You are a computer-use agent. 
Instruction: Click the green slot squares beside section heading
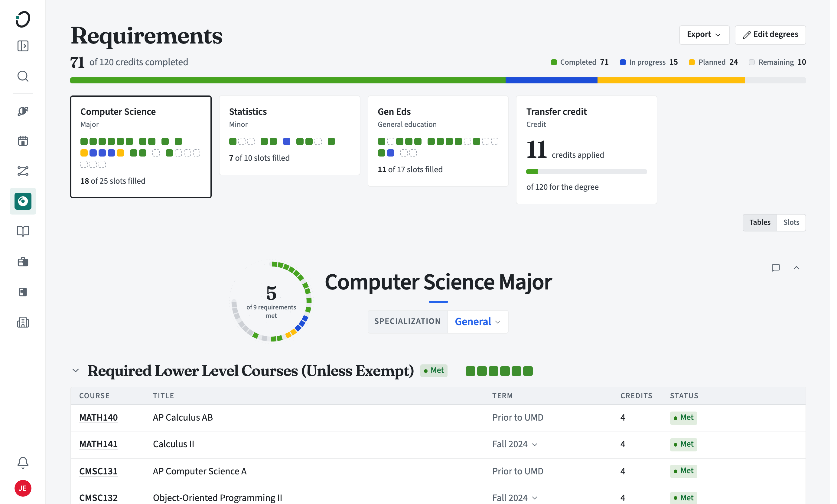click(499, 371)
